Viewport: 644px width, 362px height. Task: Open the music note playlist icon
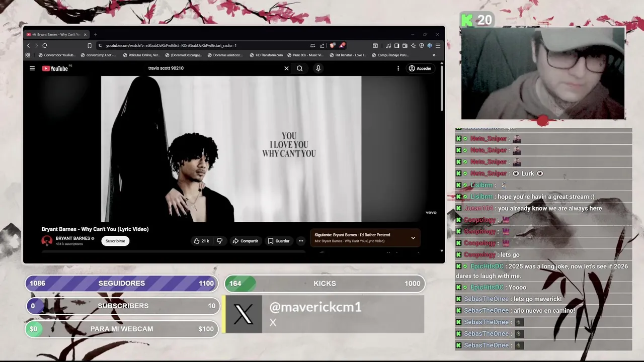[x=388, y=45]
